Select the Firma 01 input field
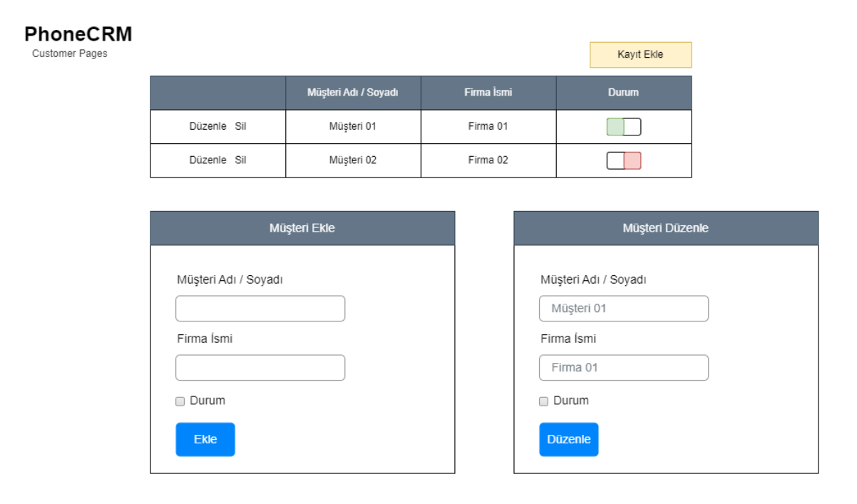 (x=623, y=367)
